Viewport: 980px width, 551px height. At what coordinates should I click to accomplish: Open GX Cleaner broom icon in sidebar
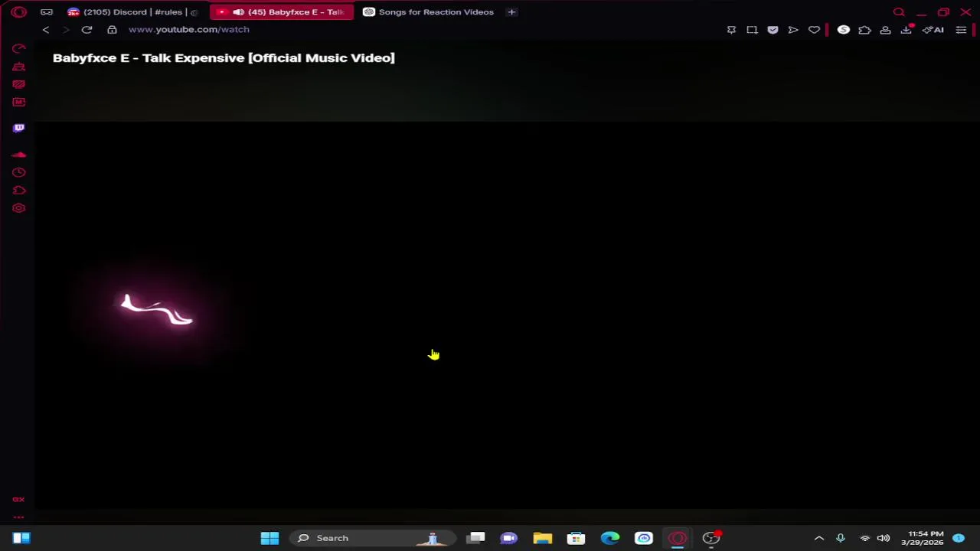point(19,67)
